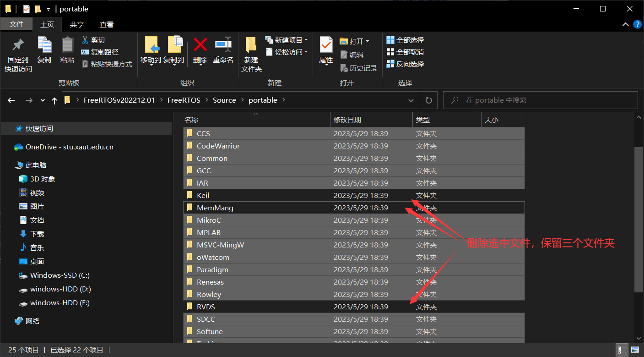Screen dimensions: 644x357
Task: Switch to large icons view in status bar
Action: coord(634,350)
